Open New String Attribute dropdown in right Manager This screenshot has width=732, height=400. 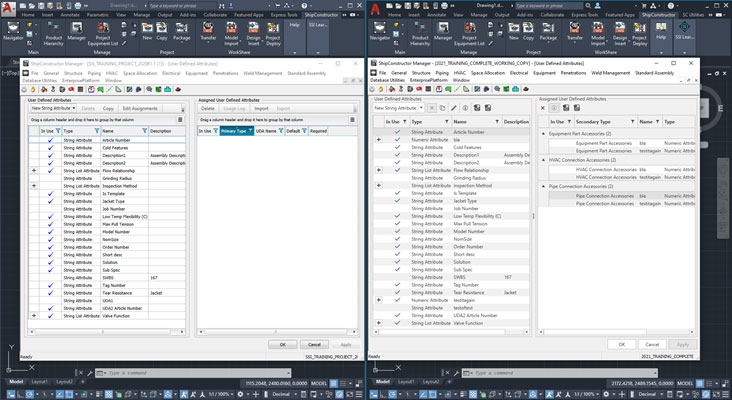(x=422, y=108)
